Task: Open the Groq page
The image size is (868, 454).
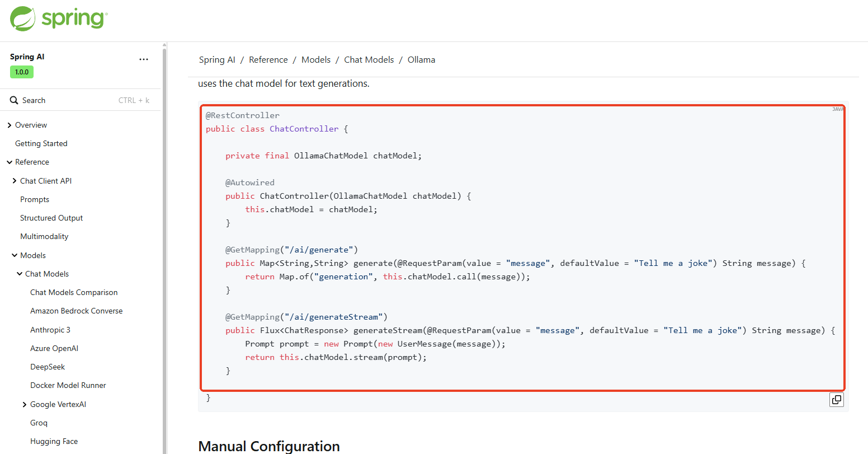Action: click(x=39, y=423)
